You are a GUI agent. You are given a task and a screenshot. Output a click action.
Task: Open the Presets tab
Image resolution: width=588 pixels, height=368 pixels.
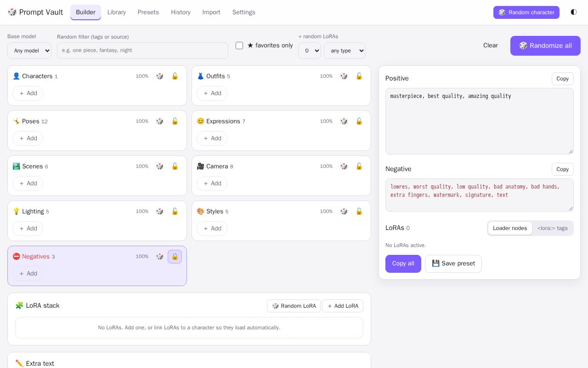pyautogui.click(x=148, y=12)
